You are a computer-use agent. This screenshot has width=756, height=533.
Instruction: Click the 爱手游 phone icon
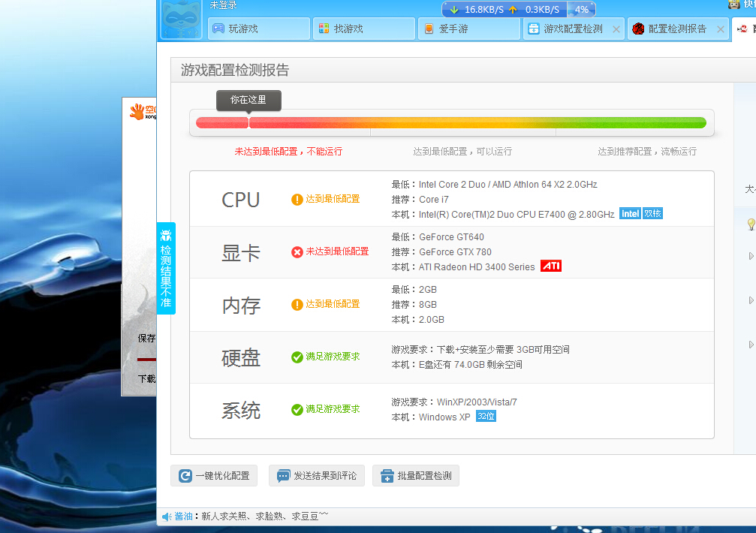point(429,29)
